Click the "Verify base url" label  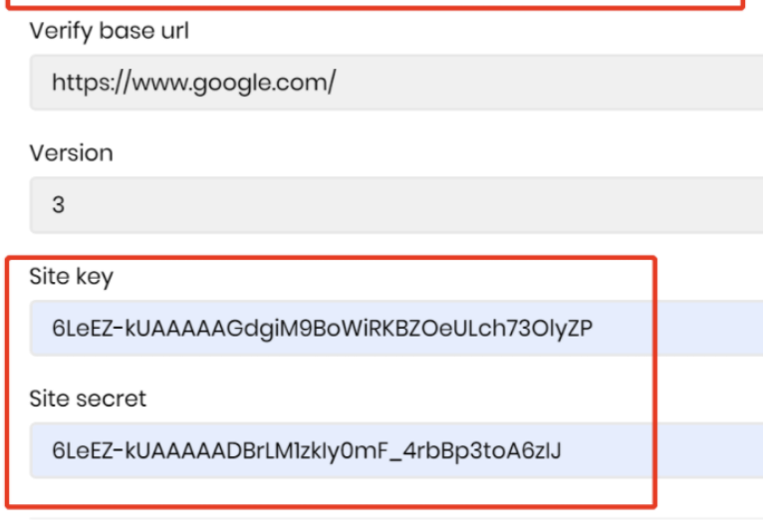coord(109,31)
